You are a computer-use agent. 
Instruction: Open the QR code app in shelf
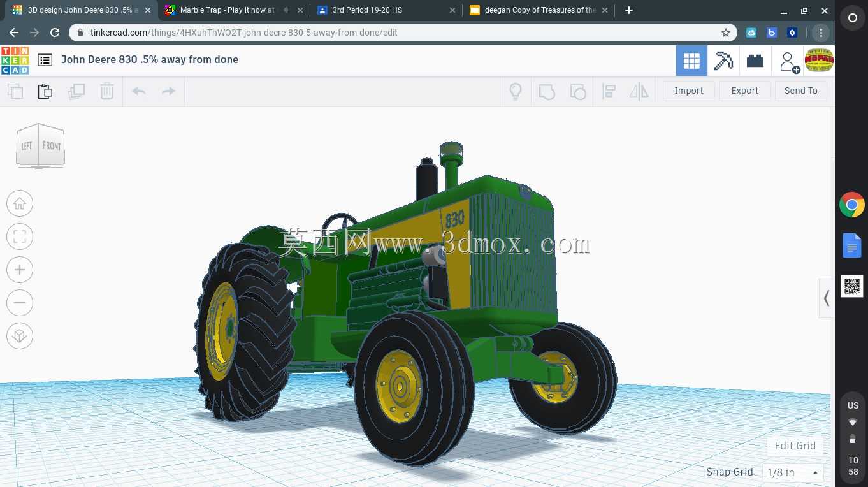852,286
